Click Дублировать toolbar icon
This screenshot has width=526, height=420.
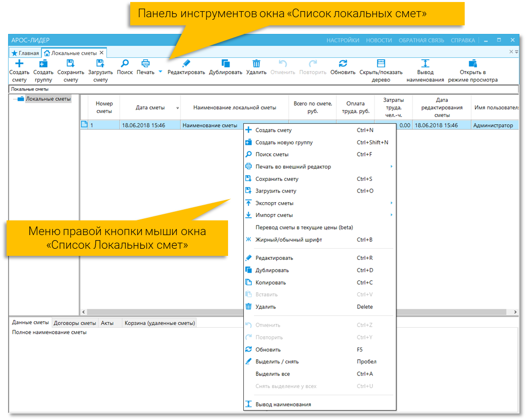click(226, 63)
